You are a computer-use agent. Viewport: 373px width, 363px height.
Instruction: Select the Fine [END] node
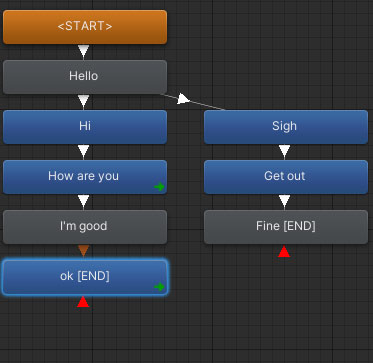click(x=286, y=227)
